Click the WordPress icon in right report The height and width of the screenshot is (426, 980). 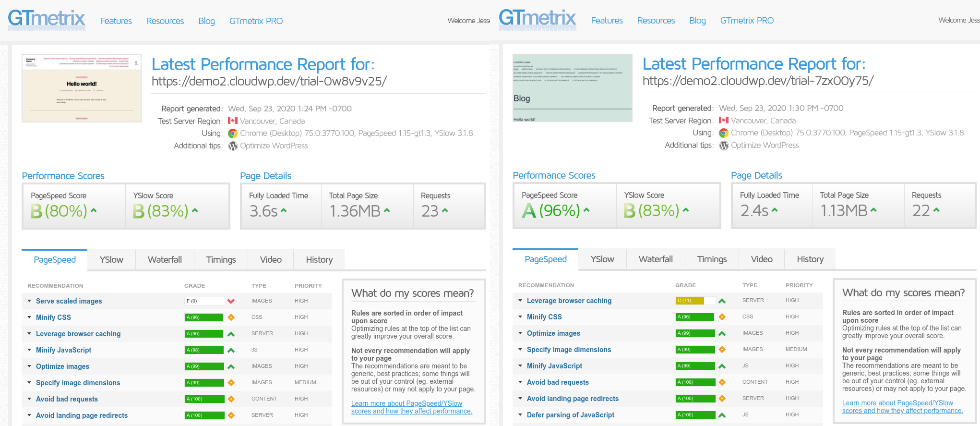[x=724, y=146]
